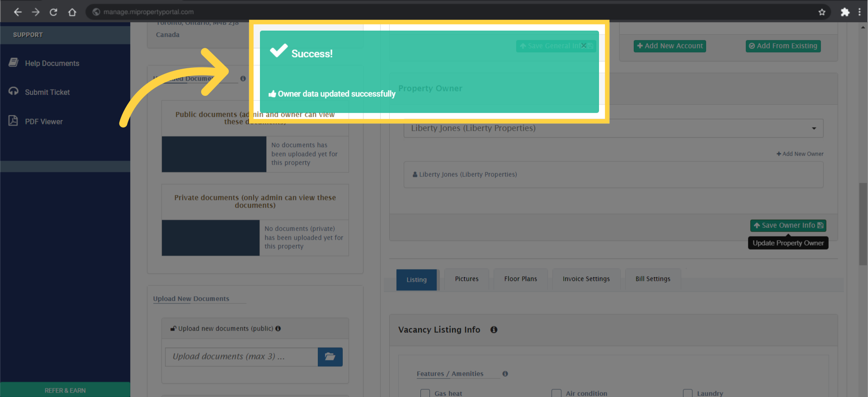Click the 'Upload New Documents' heading
This screenshot has height=397, width=868.
point(191,299)
